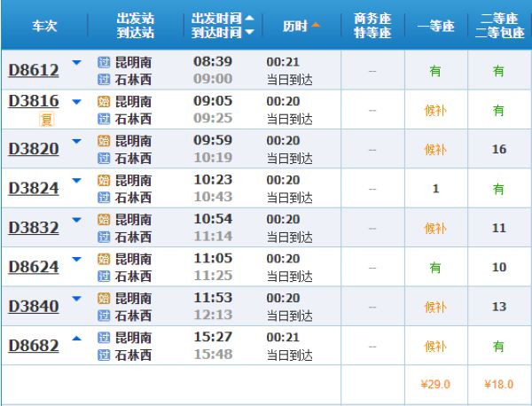The image size is (532, 406).
Task: Expand stop details arrow beside train D8624
Action: pos(75,260)
